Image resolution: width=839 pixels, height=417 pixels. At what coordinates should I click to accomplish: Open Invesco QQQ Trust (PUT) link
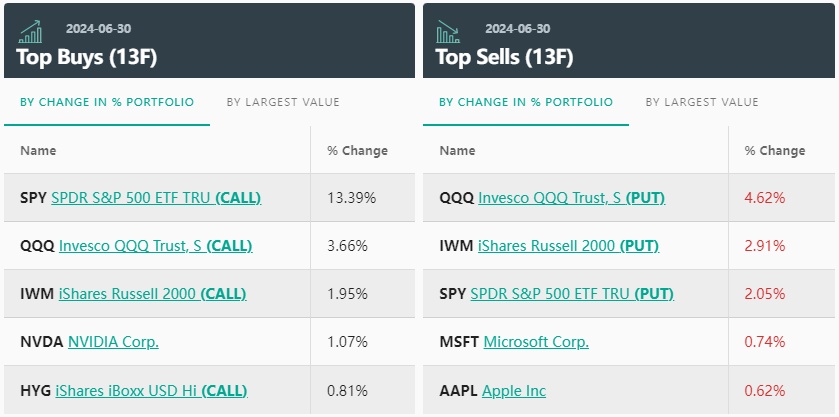pos(571,198)
